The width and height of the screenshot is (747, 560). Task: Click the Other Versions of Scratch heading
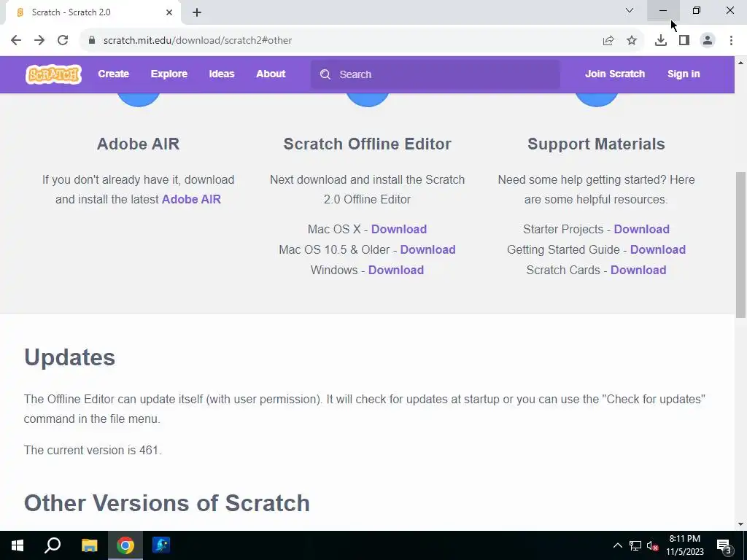[x=167, y=503]
